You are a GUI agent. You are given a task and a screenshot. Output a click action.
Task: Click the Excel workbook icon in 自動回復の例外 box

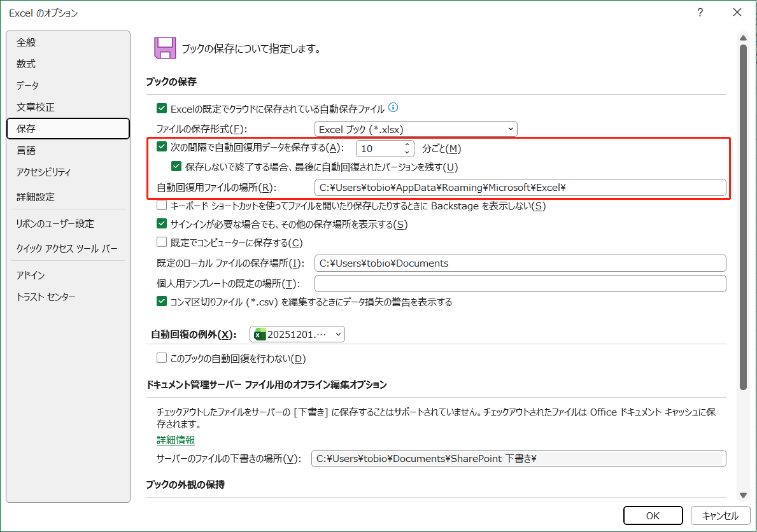point(259,333)
